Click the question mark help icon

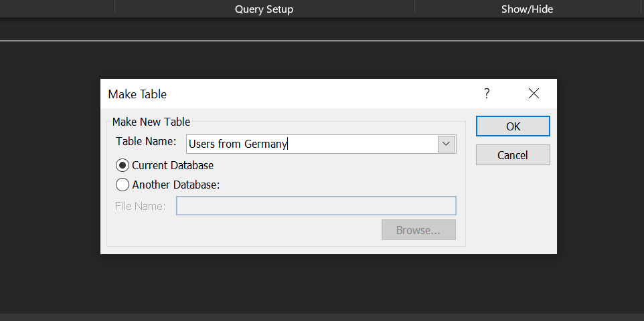(487, 94)
